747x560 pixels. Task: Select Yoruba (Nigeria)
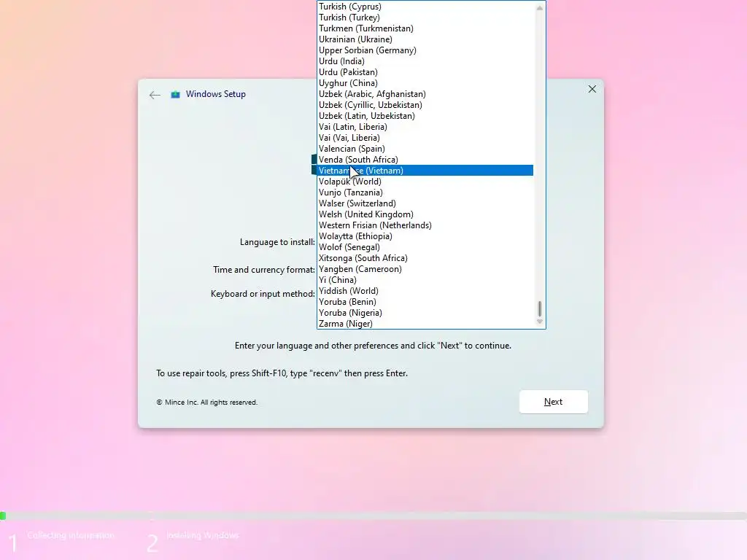coord(425,314)
